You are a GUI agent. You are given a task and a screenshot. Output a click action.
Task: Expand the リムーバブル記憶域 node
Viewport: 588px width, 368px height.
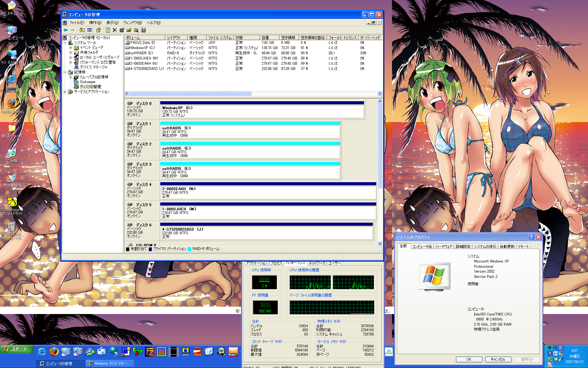coord(70,77)
